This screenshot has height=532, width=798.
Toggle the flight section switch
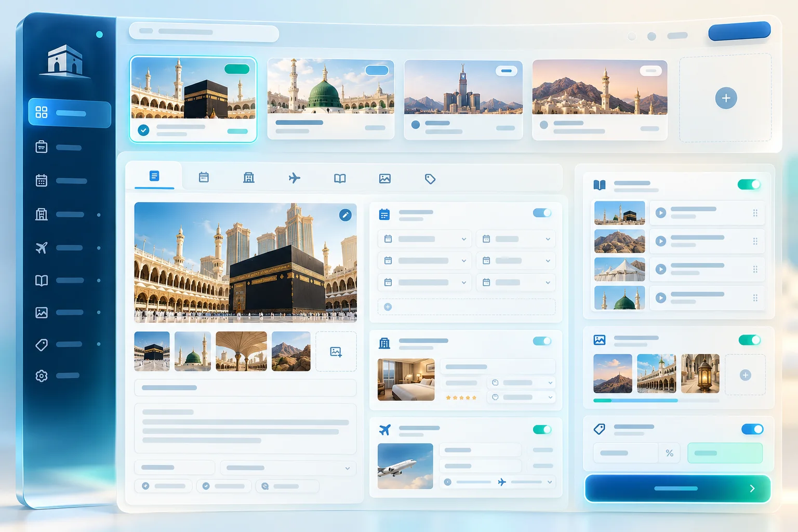pos(542,429)
